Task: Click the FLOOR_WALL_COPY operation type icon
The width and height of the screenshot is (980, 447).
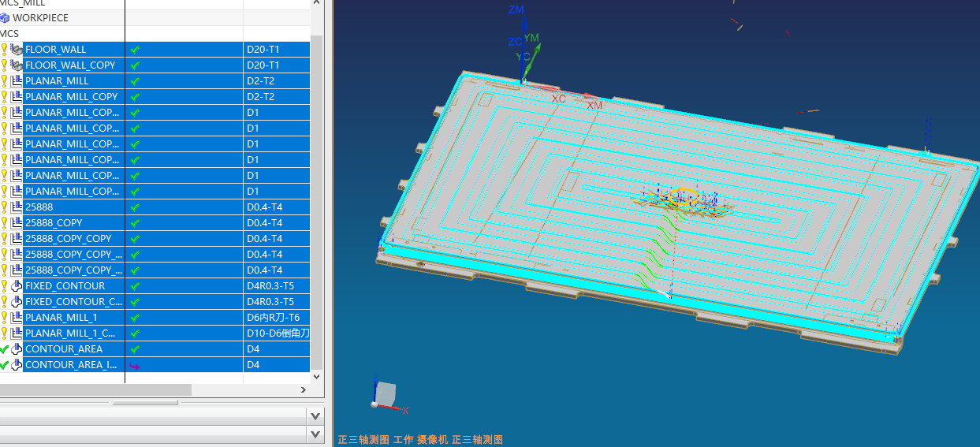Action: click(x=17, y=65)
